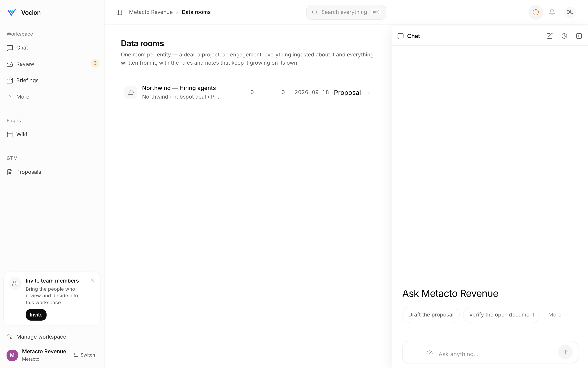
Task: Focus the Search everything field
Action: [346, 12]
